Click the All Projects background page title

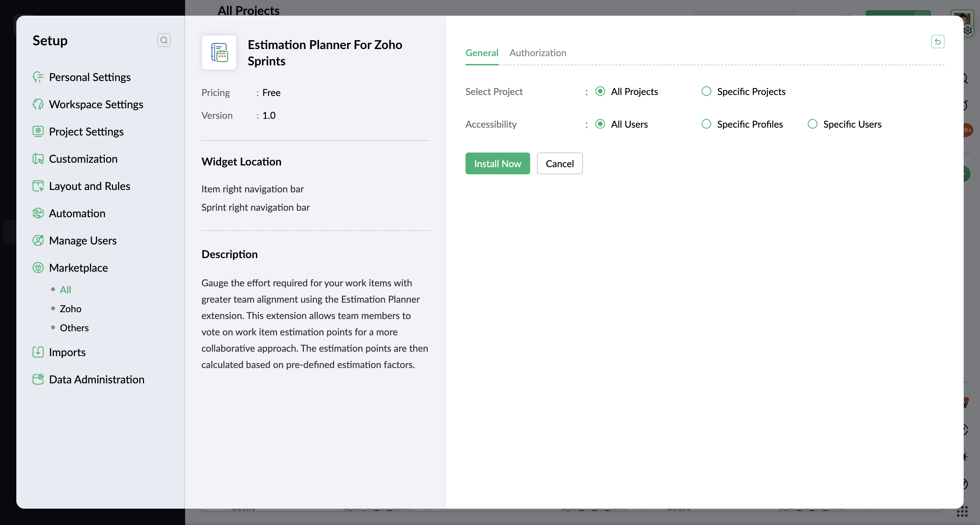click(248, 10)
